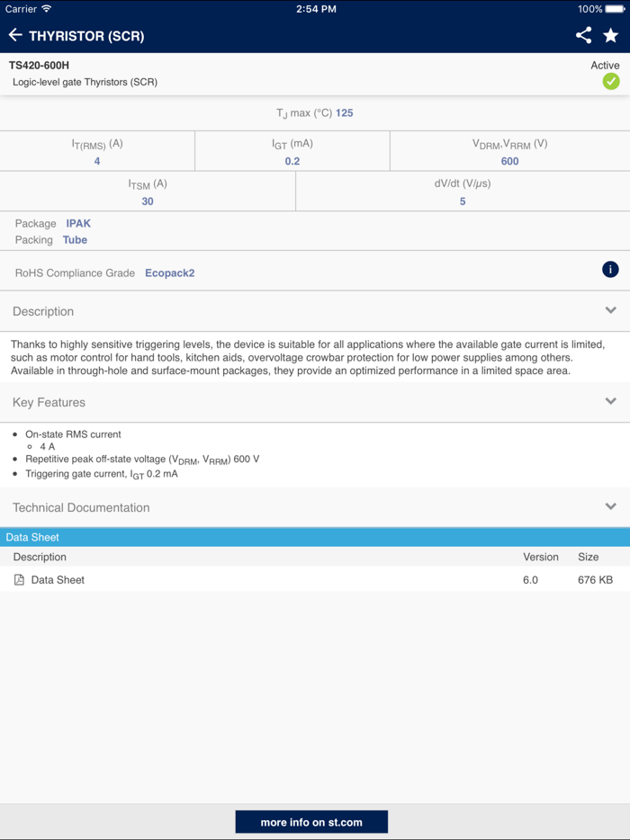Tap the IT(RMS) value 4
Image resolution: width=630 pixels, height=840 pixels.
97,161
